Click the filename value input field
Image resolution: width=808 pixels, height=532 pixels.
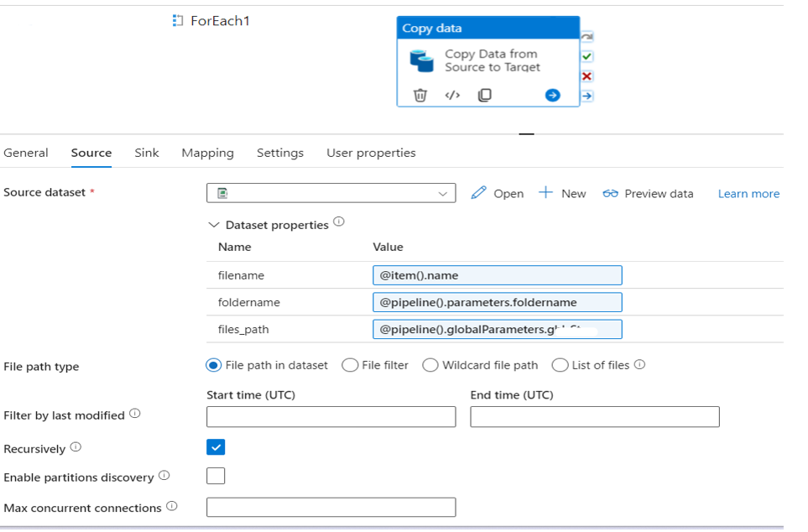click(x=497, y=275)
